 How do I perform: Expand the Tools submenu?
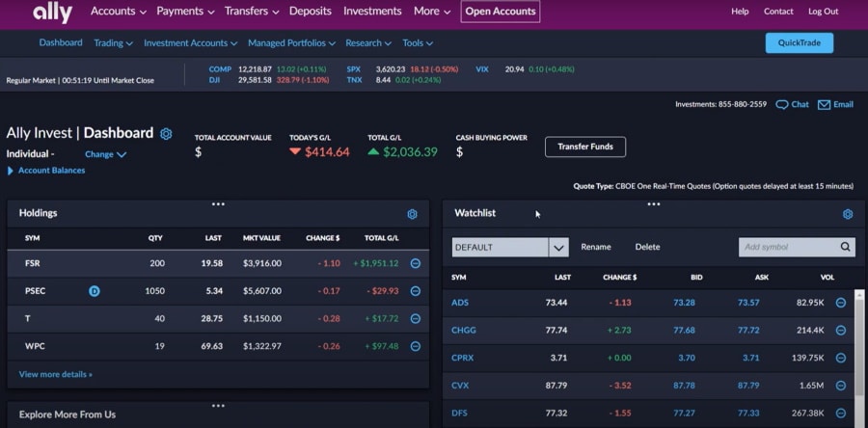[x=418, y=43]
